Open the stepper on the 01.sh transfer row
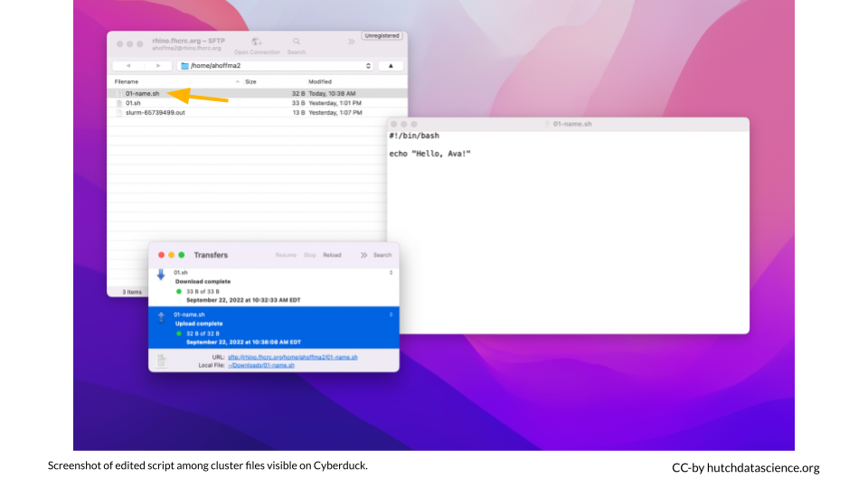Image resolution: width=868 pixels, height=488 pixels. coord(391,273)
